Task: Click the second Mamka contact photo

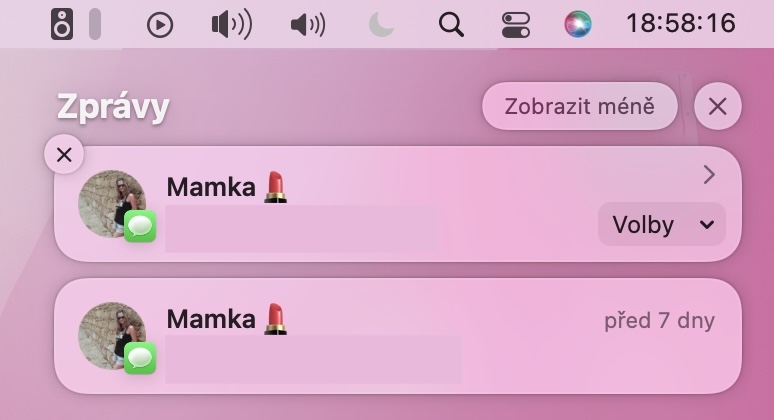Action: click(111, 332)
